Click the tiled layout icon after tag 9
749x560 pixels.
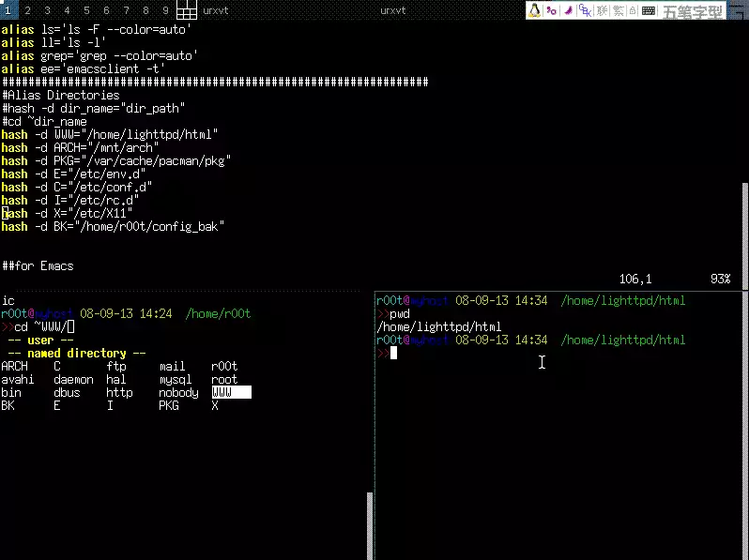point(187,10)
